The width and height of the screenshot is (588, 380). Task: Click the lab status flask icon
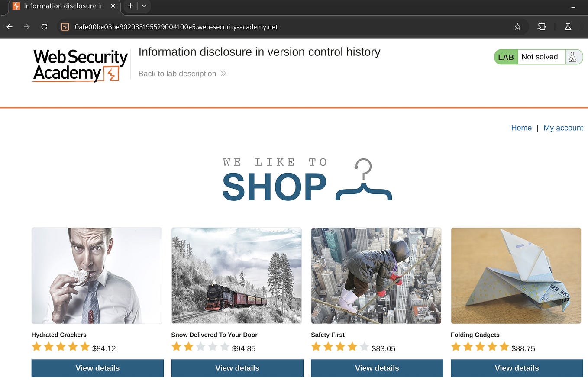(x=572, y=57)
